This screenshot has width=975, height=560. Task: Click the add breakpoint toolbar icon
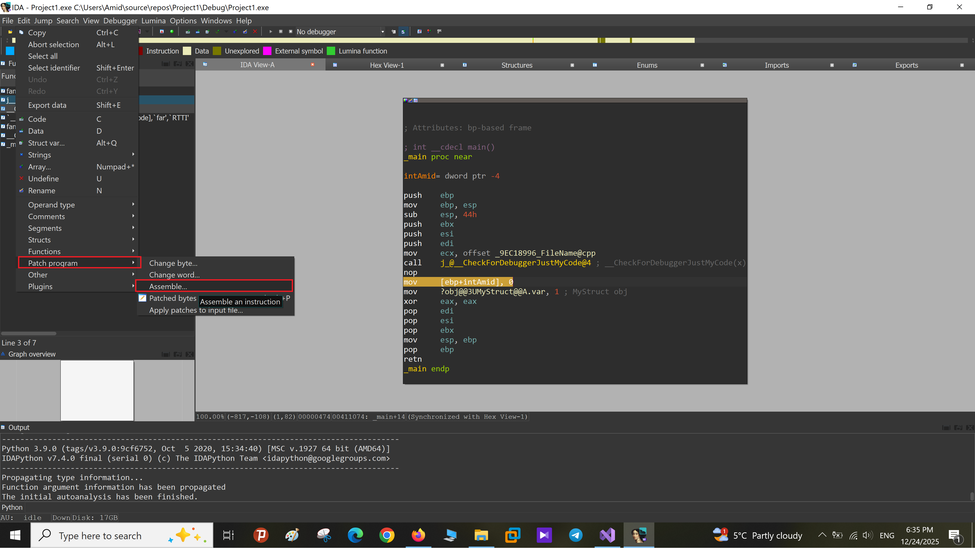click(x=429, y=31)
